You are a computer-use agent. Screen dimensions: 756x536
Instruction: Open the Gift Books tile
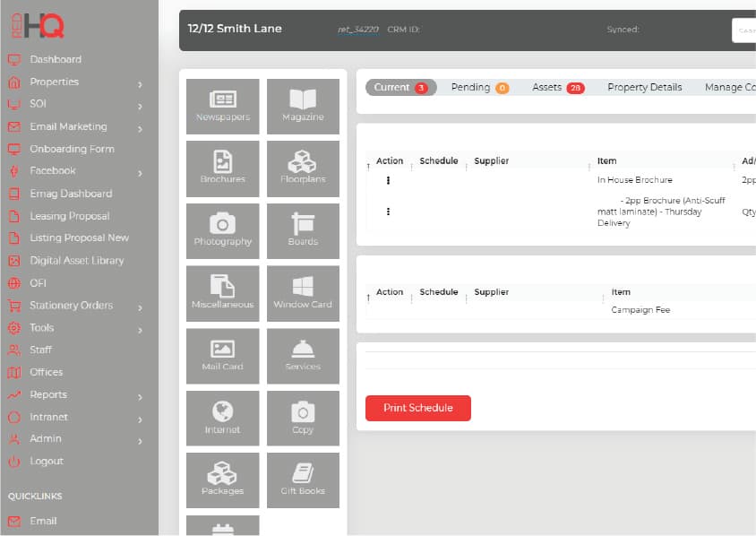point(303,480)
